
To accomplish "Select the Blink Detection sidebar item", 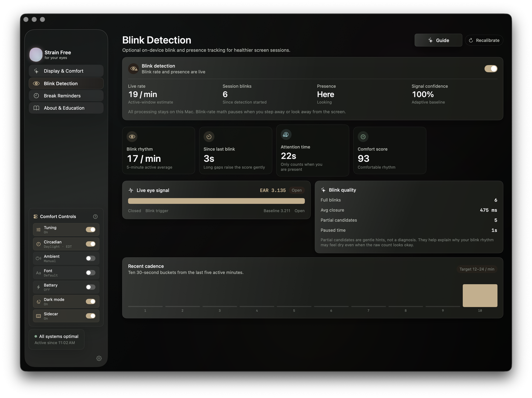I will point(66,83).
